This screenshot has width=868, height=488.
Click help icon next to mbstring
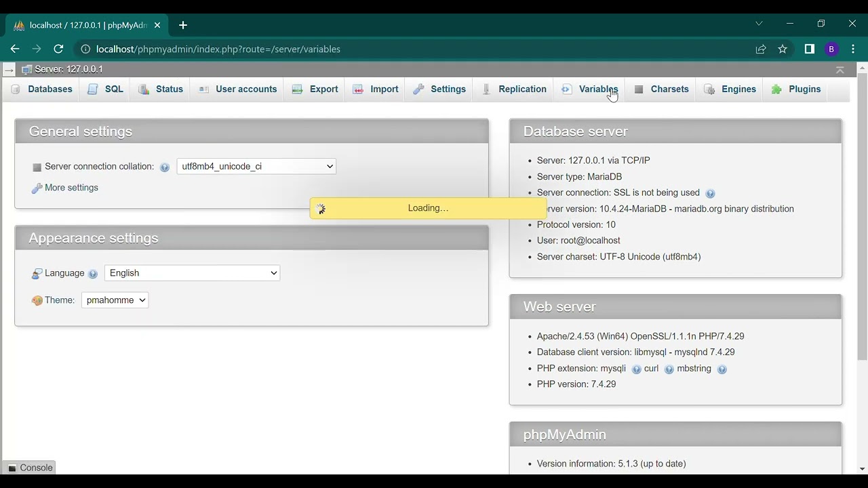[x=722, y=369]
